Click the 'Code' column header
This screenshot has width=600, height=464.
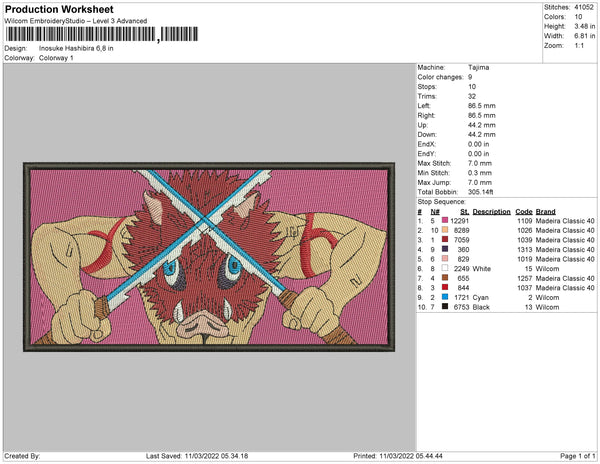[x=524, y=212]
